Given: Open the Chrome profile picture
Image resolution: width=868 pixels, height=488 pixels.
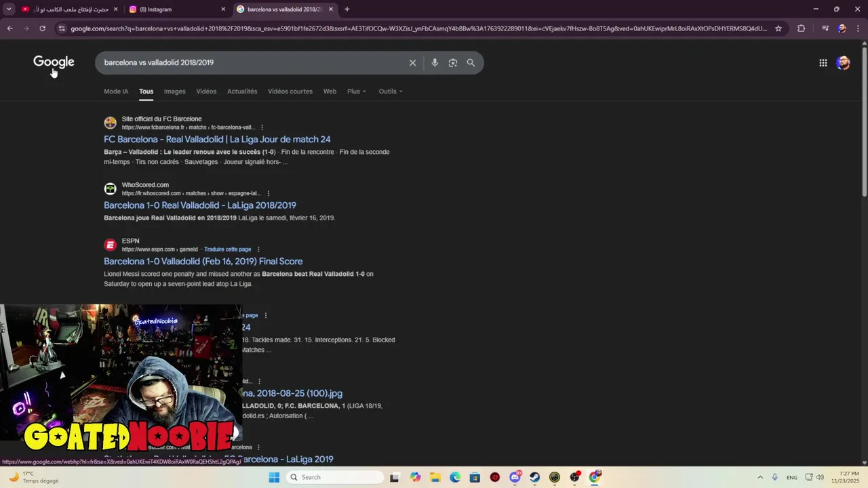Looking at the screenshot, I should [x=842, y=28].
